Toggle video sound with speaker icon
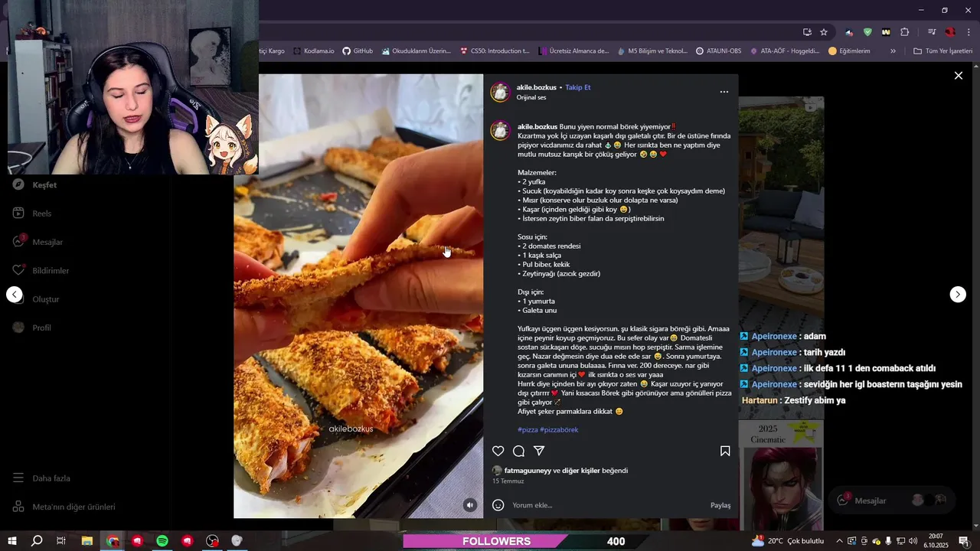Screen dimensions: 980x551 tap(470, 505)
